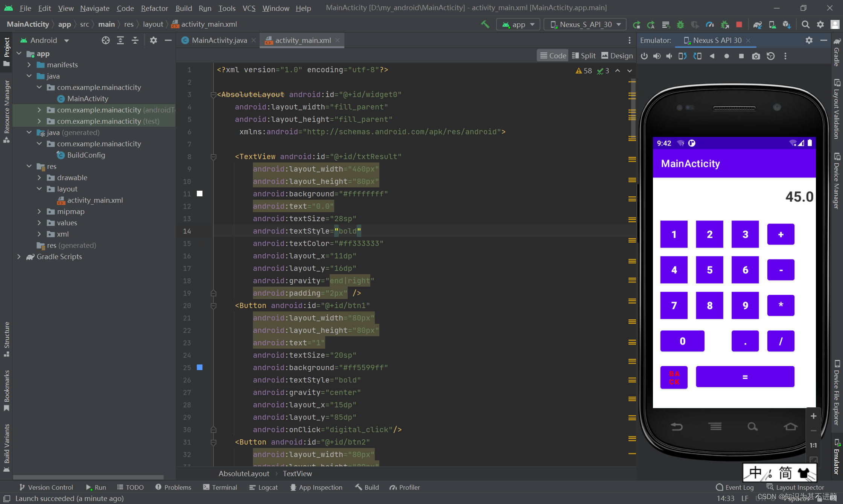Sync project with Gradle files icon
The height and width of the screenshot is (504, 843).
point(758,24)
